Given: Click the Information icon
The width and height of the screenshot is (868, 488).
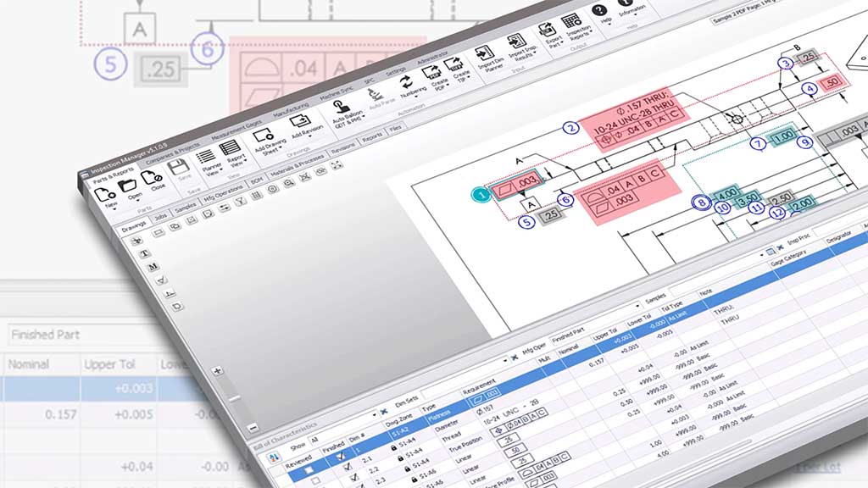Looking at the screenshot, I should tap(626, 3).
